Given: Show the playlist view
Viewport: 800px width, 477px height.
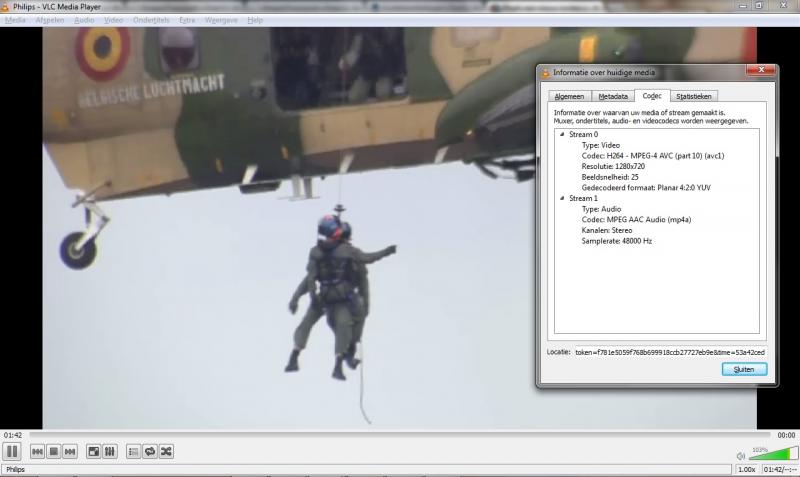Looking at the screenshot, I should click(134, 452).
